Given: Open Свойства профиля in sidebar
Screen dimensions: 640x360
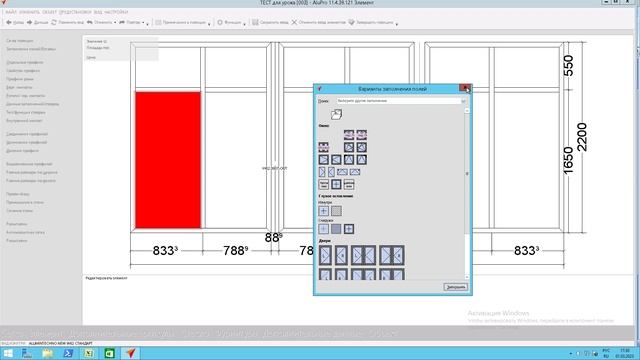Looking at the screenshot, I should 23,71.
